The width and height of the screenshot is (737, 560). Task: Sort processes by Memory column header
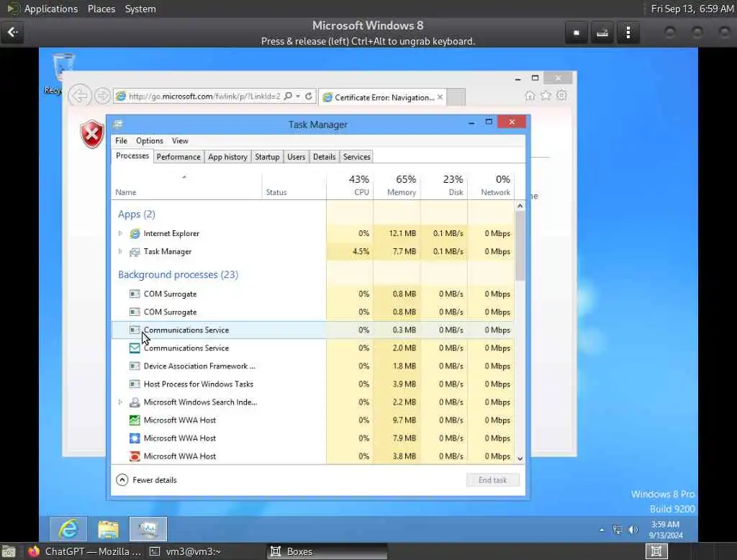(x=397, y=185)
